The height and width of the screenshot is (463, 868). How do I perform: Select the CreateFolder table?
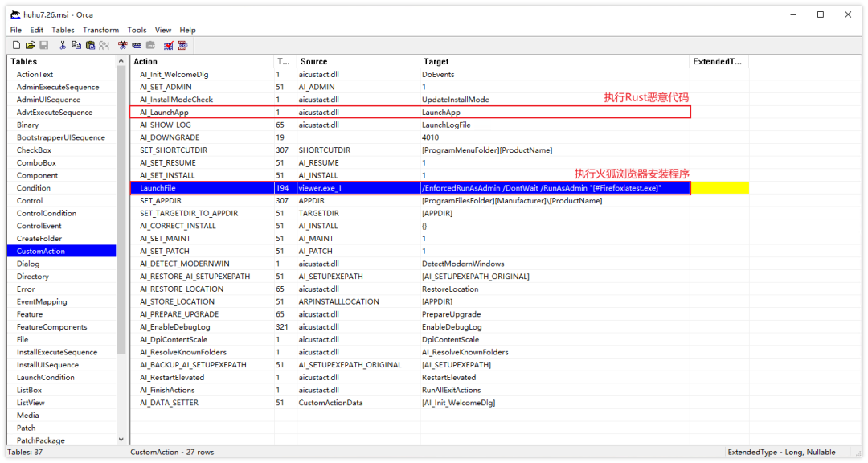point(39,239)
